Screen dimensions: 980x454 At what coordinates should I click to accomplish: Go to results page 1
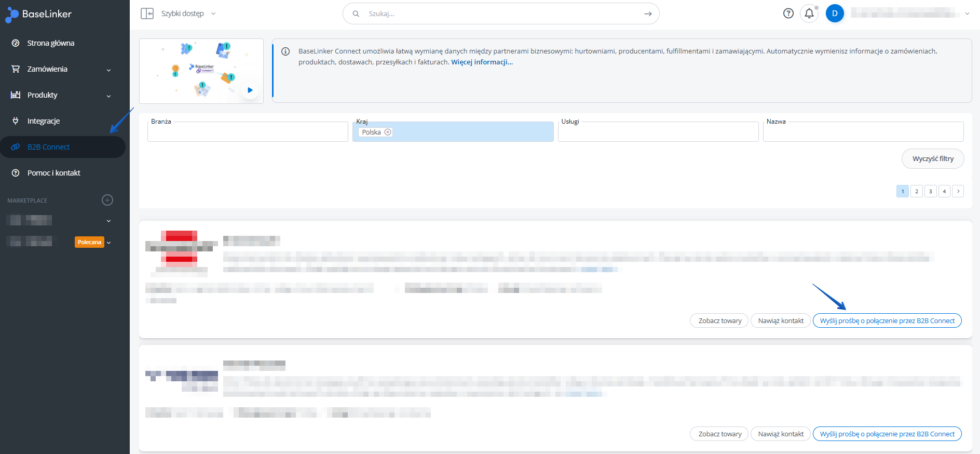point(903,191)
